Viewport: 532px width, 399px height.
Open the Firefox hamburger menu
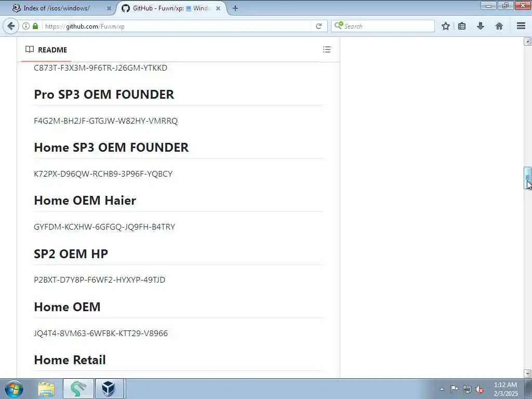click(521, 26)
